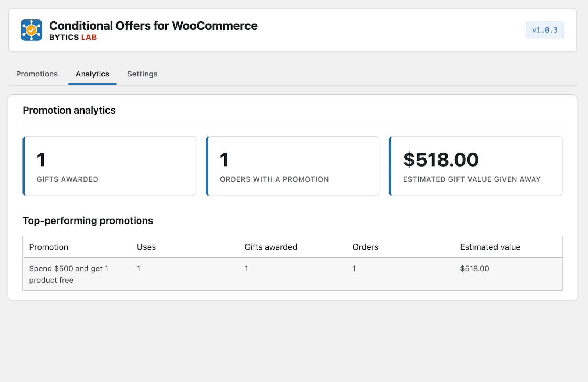Click the $518.00 estimated gift value figure

click(441, 160)
